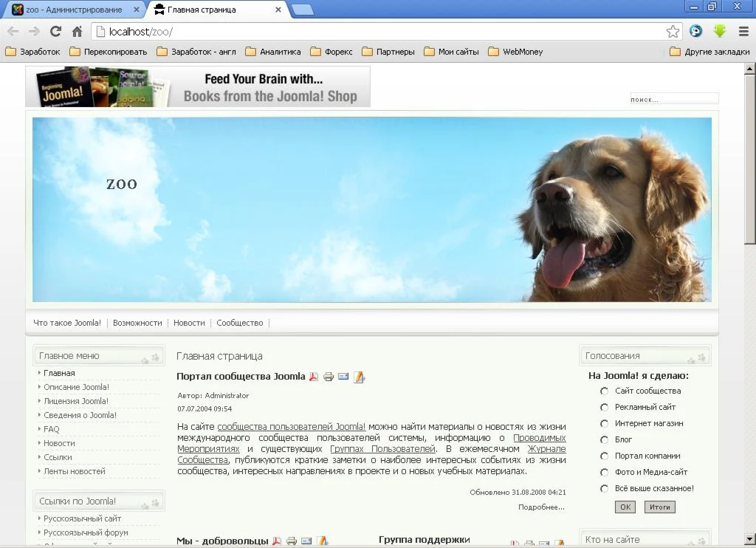
Task: Open the Форекс bookmarks folder
Action: point(331,52)
